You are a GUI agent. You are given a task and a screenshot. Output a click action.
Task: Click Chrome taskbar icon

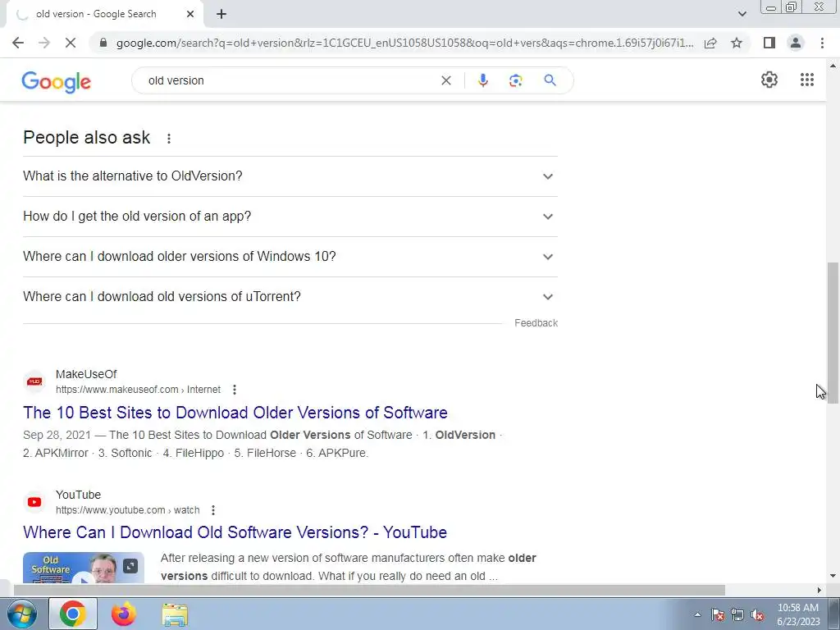pyautogui.click(x=73, y=614)
